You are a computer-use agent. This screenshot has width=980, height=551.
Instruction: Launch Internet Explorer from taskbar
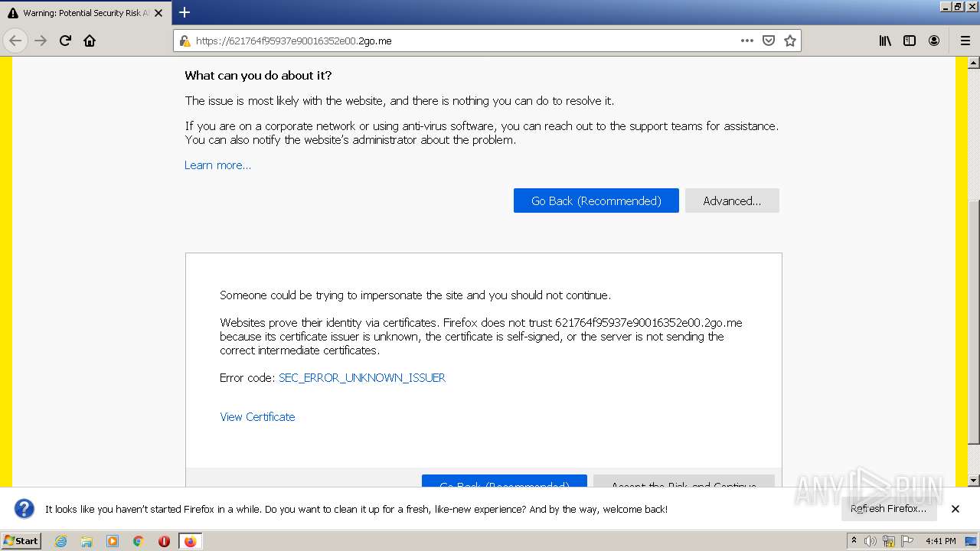point(60,541)
